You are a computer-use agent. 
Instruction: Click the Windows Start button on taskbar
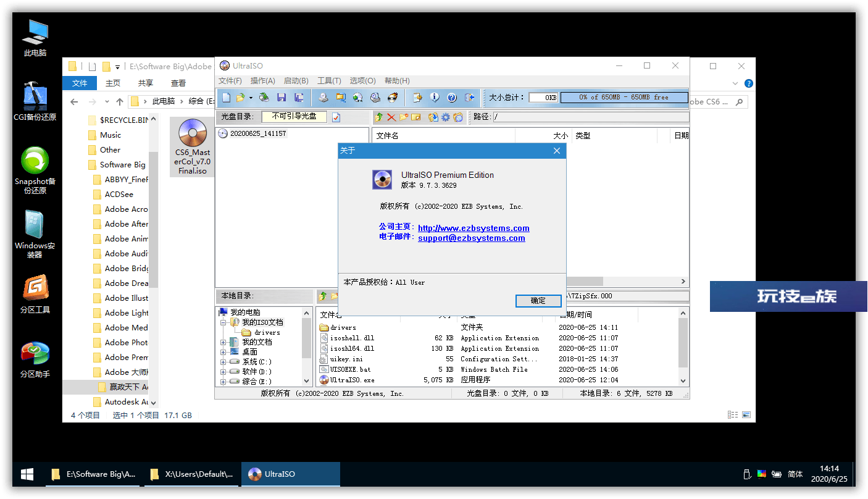point(27,474)
